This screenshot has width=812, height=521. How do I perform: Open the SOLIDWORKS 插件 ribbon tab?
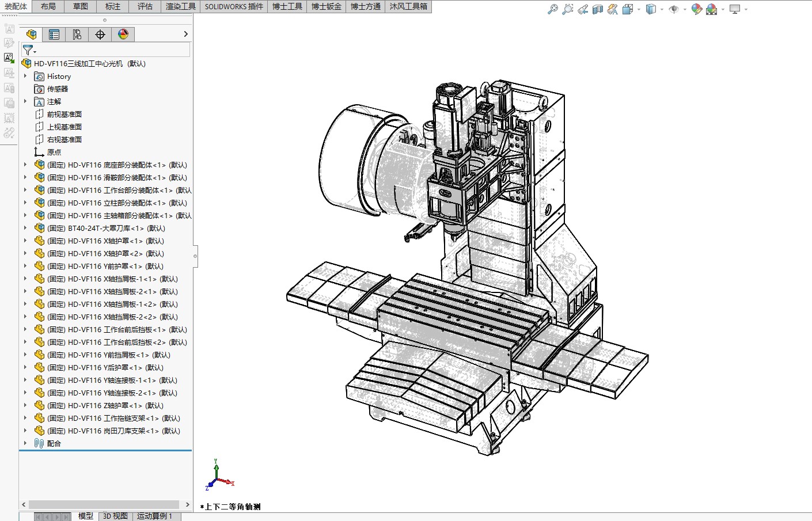[x=234, y=6]
